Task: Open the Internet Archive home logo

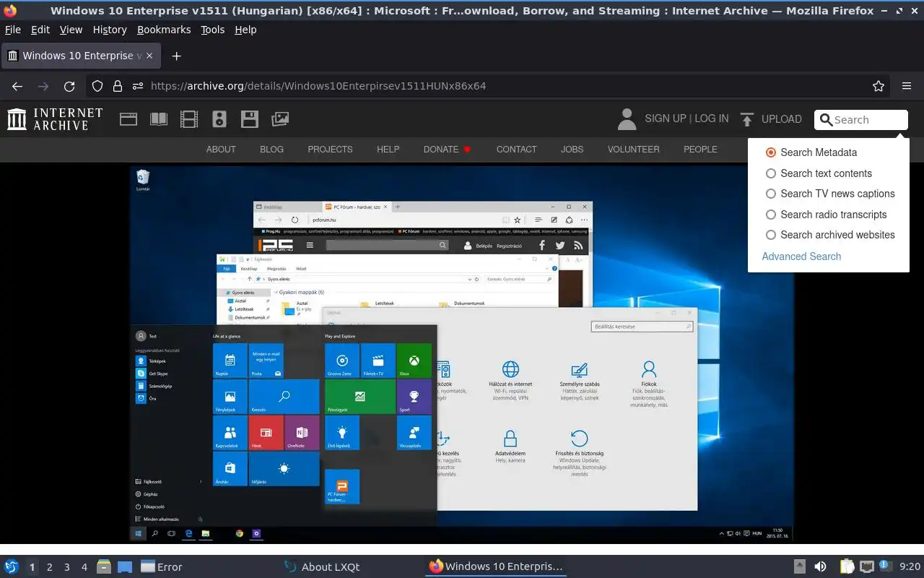Action: pyautogui.click(x=55, y=119)
